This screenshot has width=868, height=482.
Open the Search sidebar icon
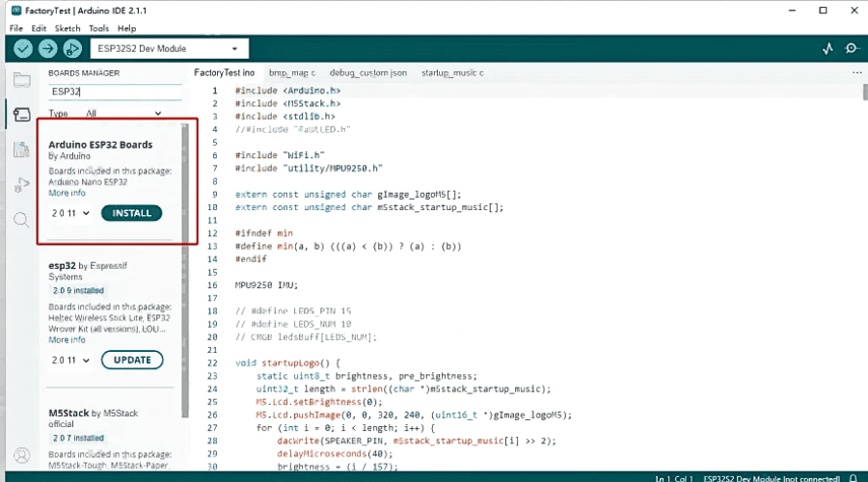click(x=21, y=220)
